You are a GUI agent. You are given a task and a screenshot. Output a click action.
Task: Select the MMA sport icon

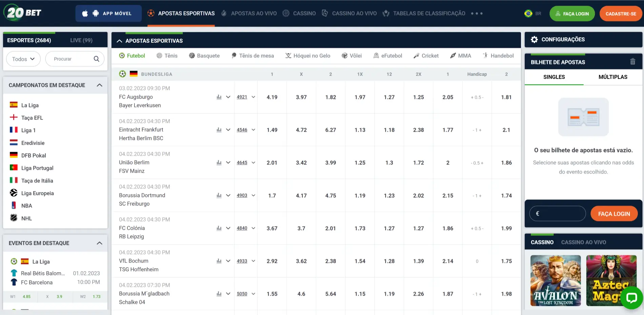pyautogui.click(x=453, y=55)
